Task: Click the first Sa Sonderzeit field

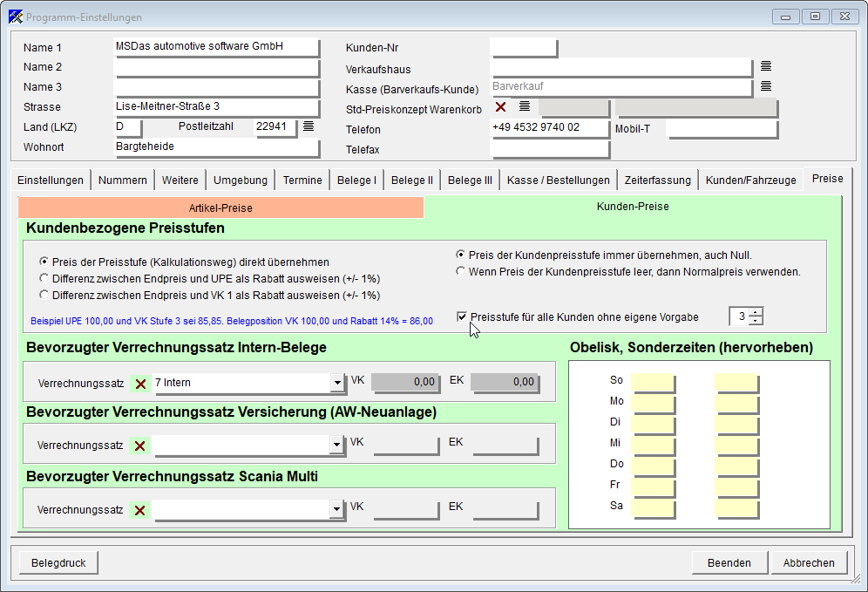Action: pos(654,507)
